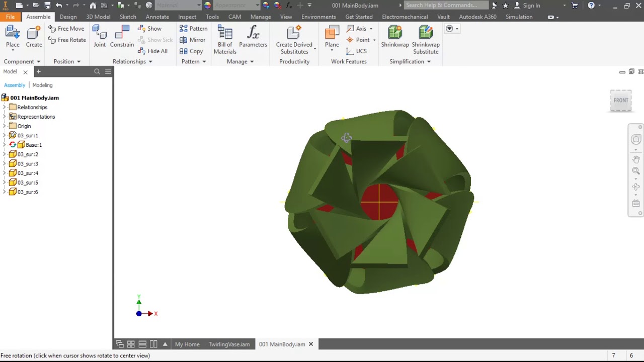Viewport: 644px width, 362px height.
Task: Select the Mirror components tool
Action: click(193, 40)
